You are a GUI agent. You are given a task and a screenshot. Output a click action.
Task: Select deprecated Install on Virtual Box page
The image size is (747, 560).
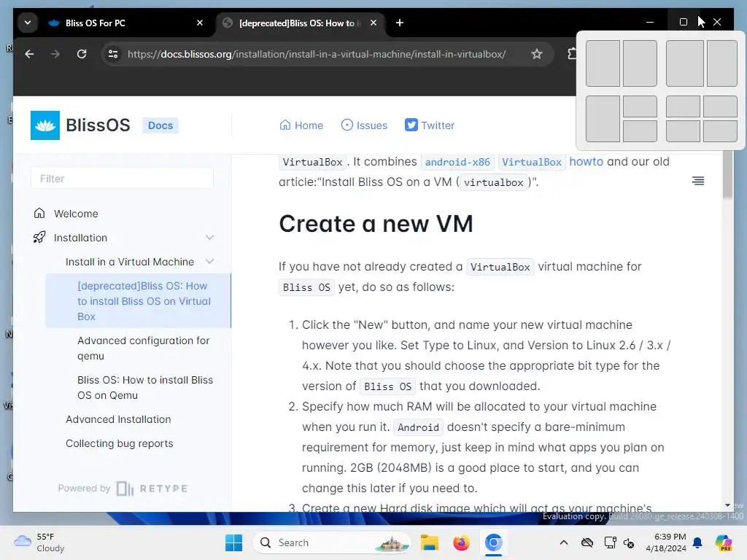(138, 301)
